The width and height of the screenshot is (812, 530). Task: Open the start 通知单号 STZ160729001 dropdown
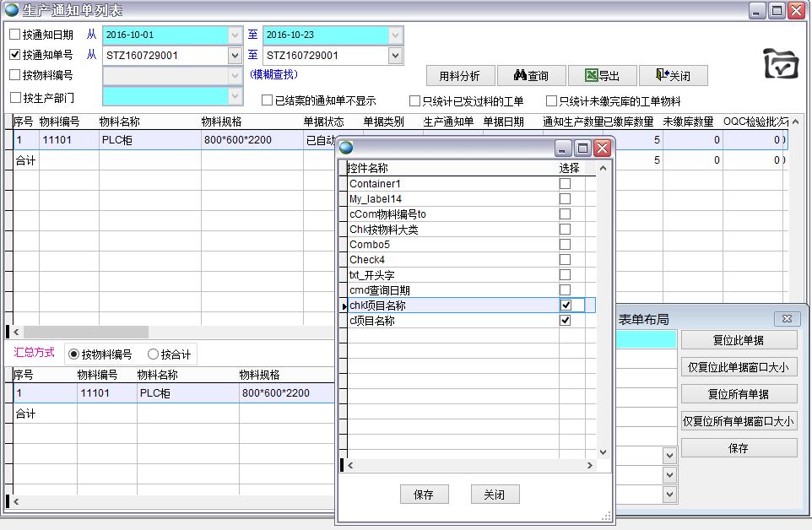click(235, 56)
